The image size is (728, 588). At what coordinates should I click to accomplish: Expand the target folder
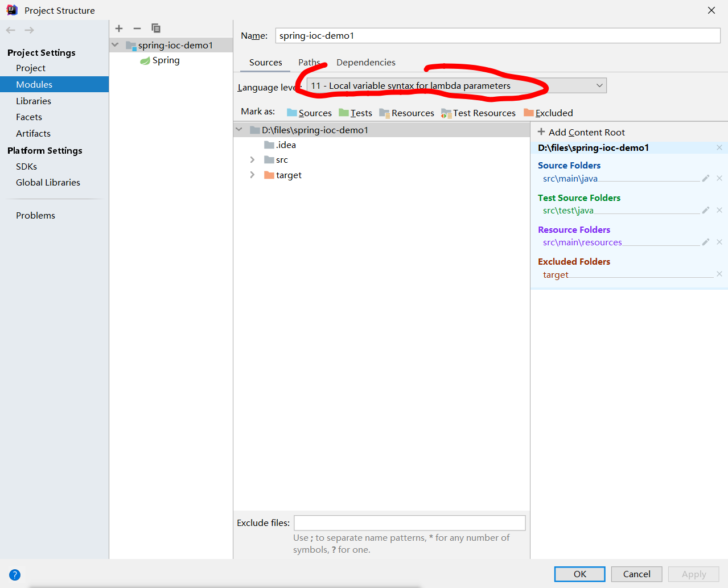tap(252, 175)
